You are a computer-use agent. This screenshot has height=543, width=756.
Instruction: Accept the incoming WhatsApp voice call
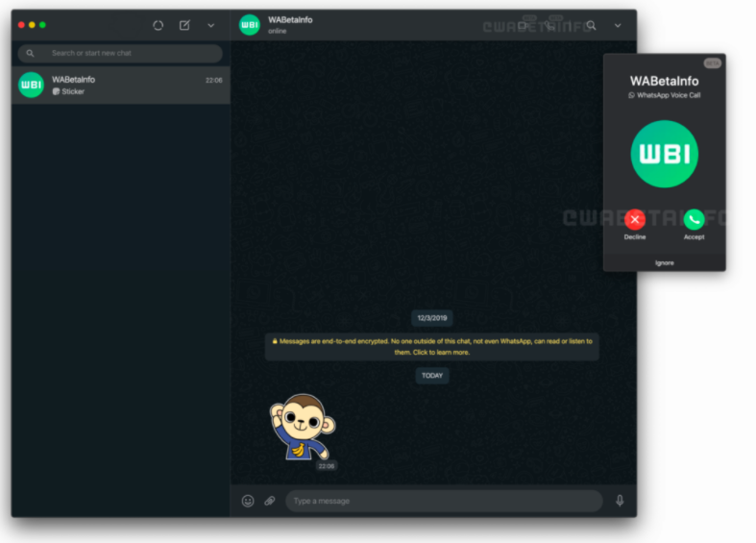[694, 220]
